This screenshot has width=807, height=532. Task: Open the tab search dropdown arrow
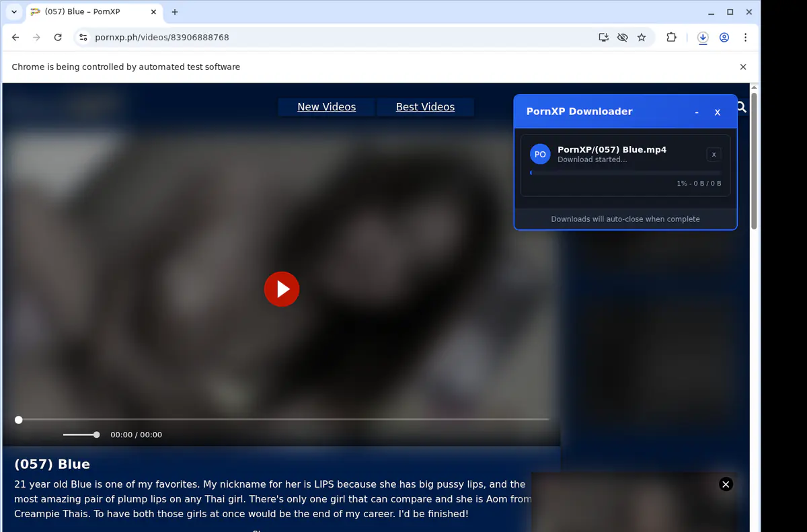pyautogui.click(x=14, y=12)
